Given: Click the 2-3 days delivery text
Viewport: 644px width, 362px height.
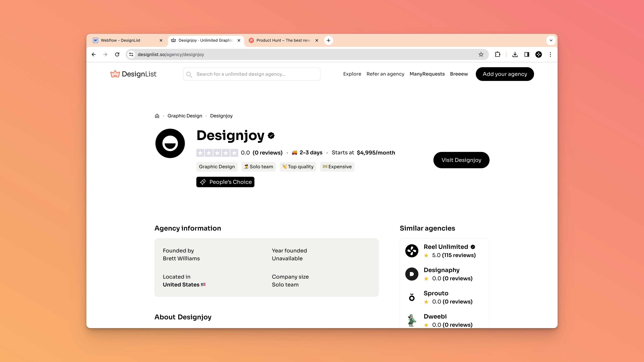Looking at the screenshot, I should pyautogui.click(x=311, y=153).
